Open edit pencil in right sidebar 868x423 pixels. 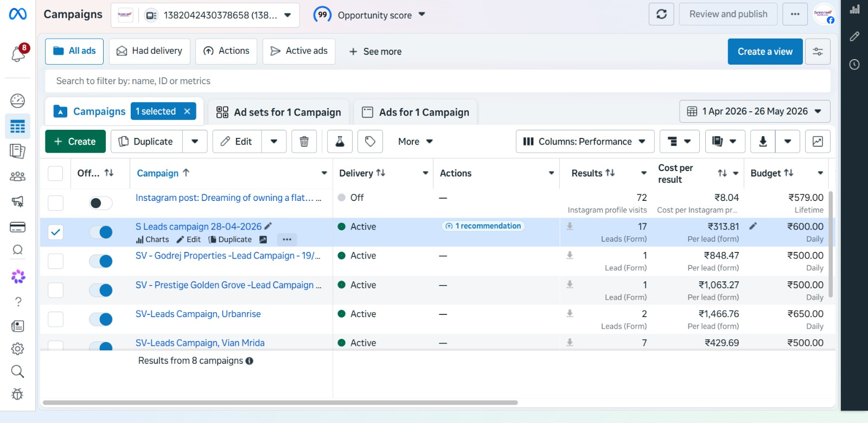point(854,36)
